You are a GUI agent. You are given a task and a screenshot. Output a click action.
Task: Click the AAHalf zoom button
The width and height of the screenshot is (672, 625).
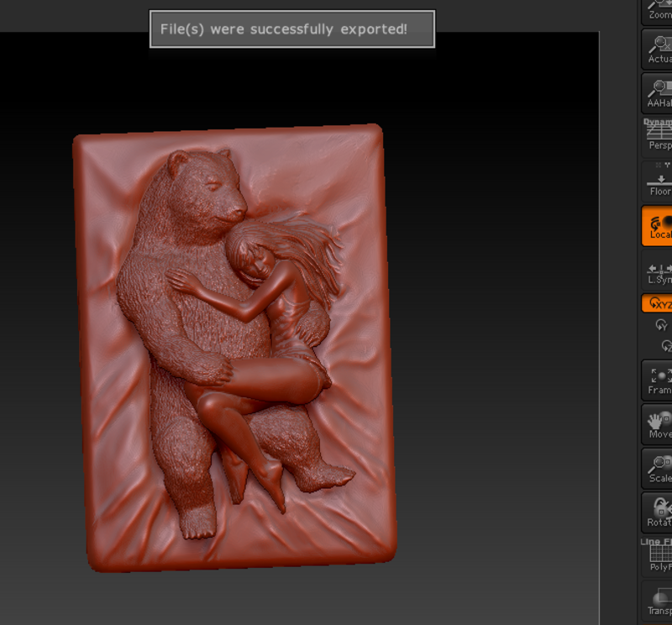(657, 93)
